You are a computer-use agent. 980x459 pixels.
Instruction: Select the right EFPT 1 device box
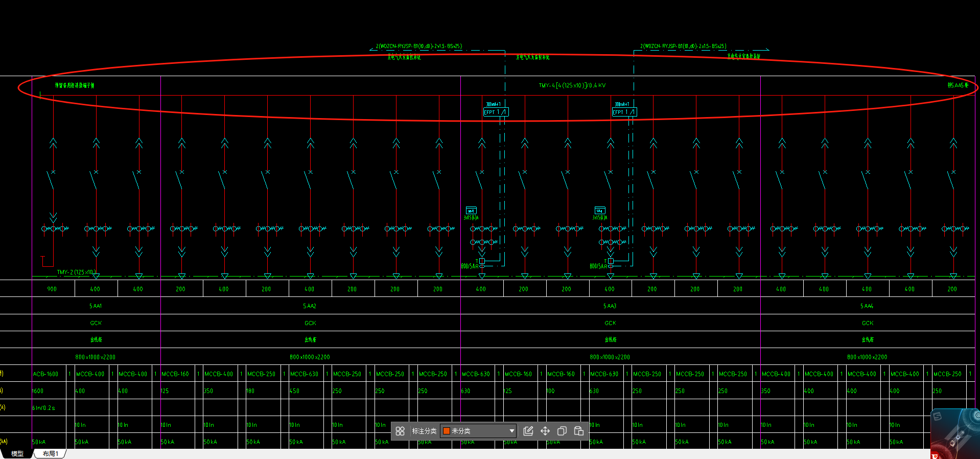coord(624,112)
